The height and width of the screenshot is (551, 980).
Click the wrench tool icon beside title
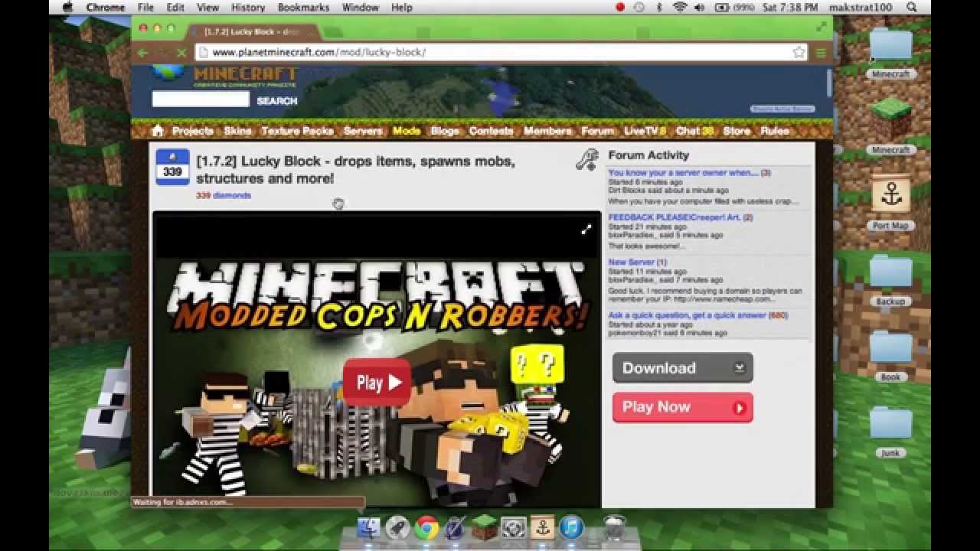(x=586, y=159)
